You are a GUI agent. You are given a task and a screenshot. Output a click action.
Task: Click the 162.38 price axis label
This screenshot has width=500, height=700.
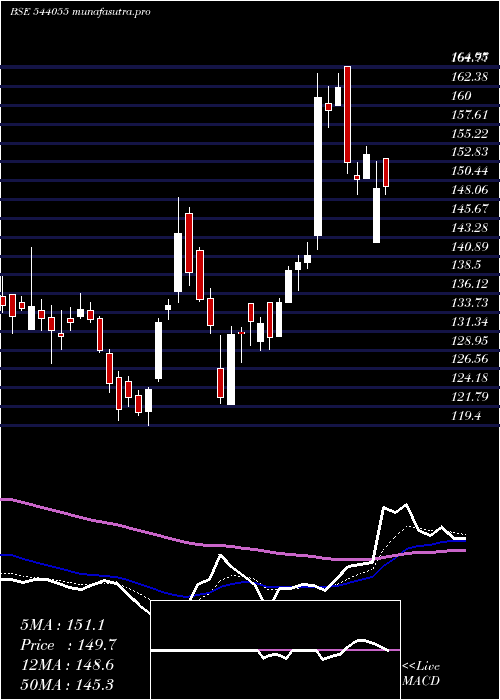469,77
